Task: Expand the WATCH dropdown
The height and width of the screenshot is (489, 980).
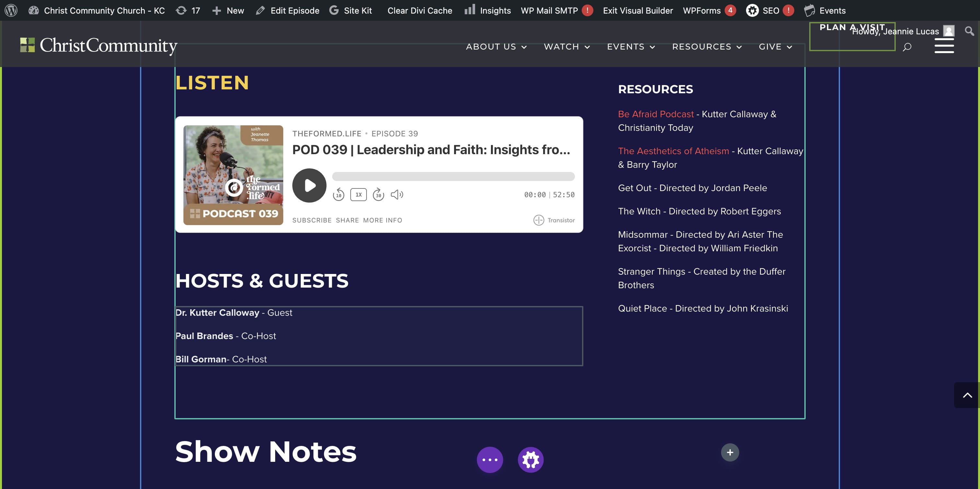Action: (567, 47)
